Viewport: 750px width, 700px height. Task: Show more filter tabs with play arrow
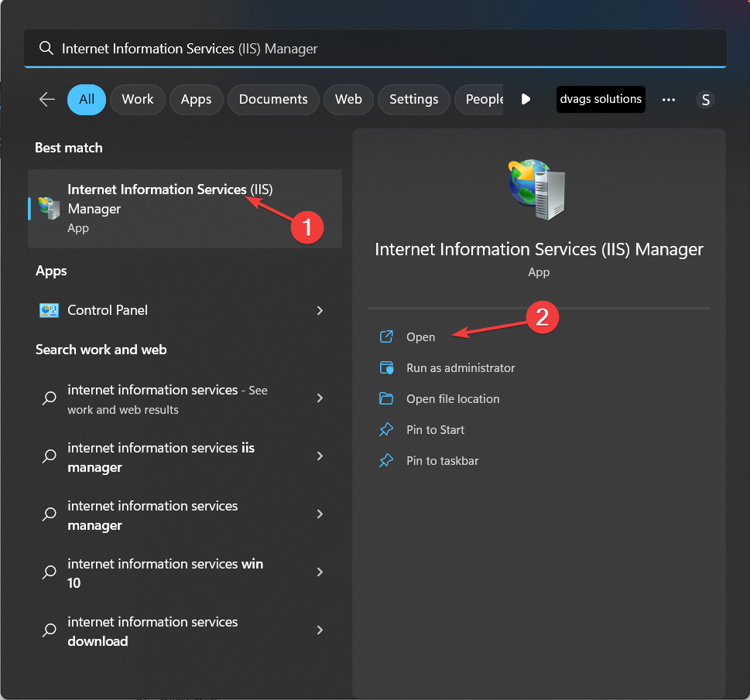pos(526,99)
